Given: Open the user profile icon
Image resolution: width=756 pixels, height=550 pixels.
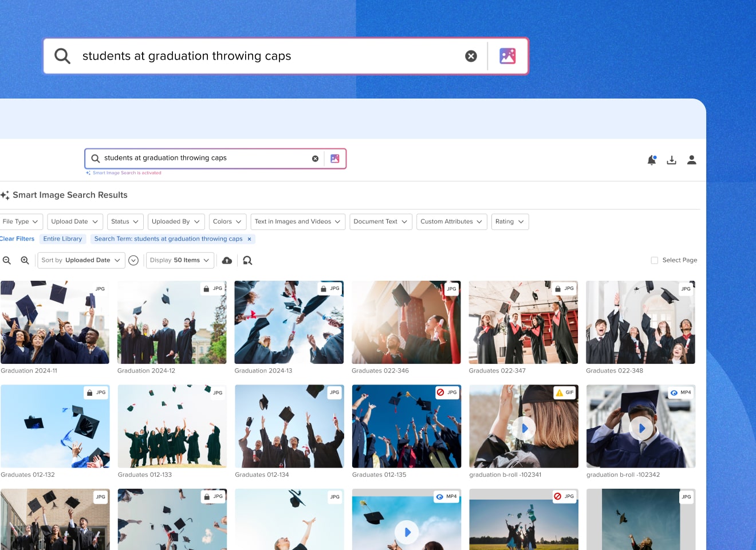Looking at the screenshot, I should point(692,160).
